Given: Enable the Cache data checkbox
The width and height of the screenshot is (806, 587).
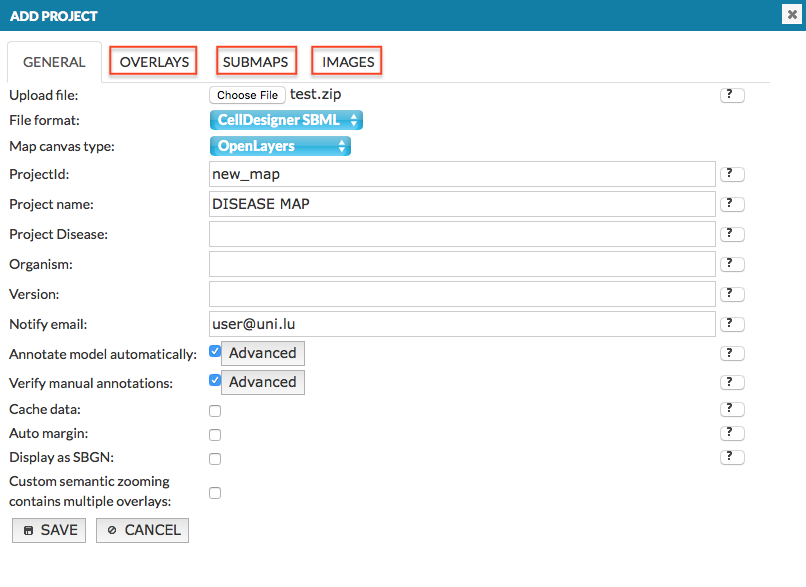Looking at the screenshot, I should pos(215,411).
